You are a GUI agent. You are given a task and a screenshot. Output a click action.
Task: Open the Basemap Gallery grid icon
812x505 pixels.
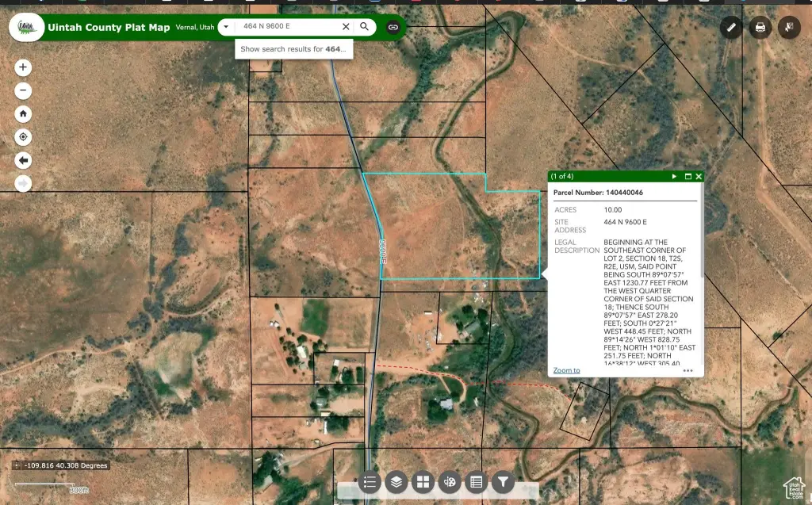(423, 481)
